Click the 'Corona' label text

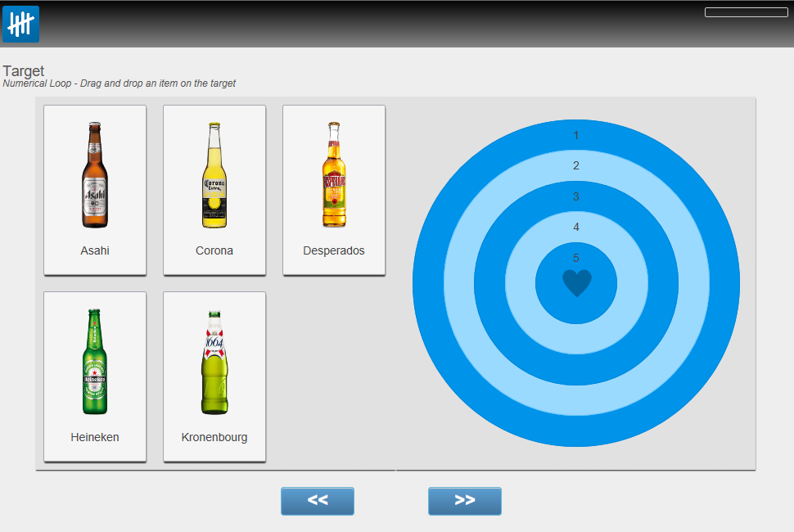214,250
